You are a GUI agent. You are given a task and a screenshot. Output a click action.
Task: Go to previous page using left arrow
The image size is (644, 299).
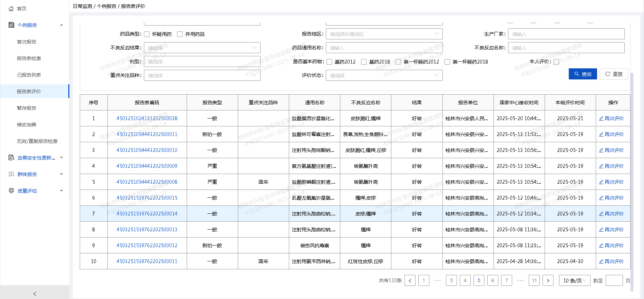coord(410,280)
